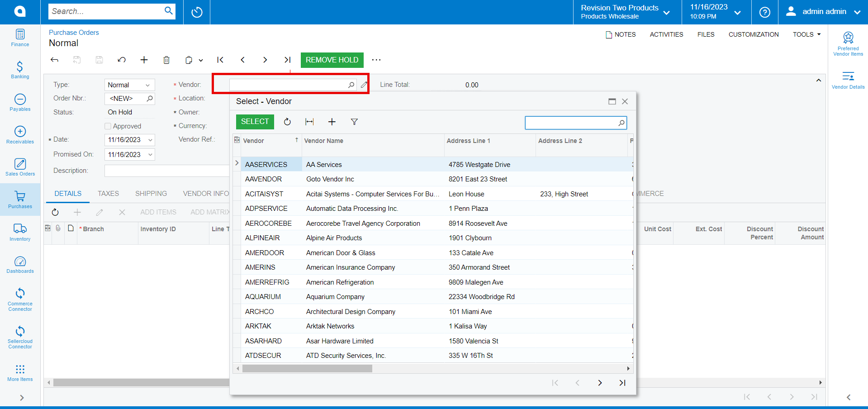
Task: Switch to the DETAILS tab
Action: pyautogui.click(x=68, y=194)
